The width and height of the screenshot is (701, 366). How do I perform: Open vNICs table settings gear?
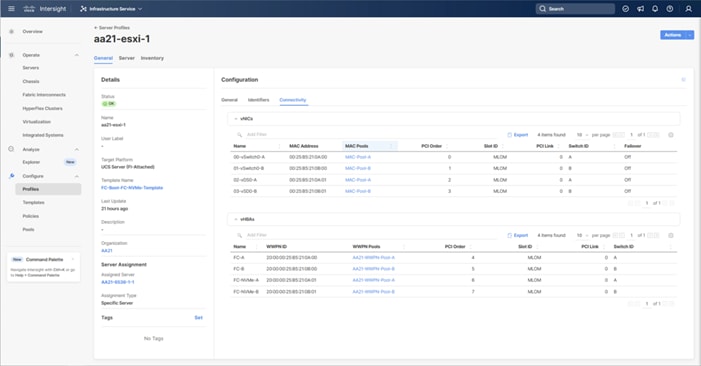(x=671, y=135)
